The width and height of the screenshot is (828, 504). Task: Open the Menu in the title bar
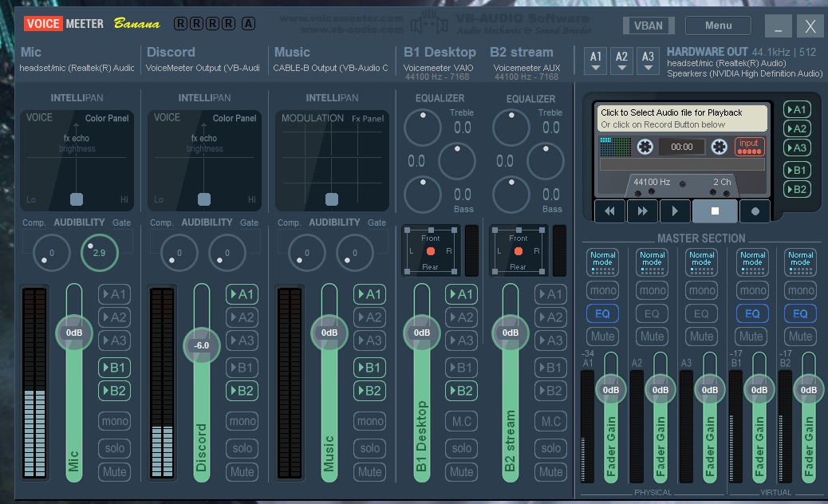coord(716,25)
